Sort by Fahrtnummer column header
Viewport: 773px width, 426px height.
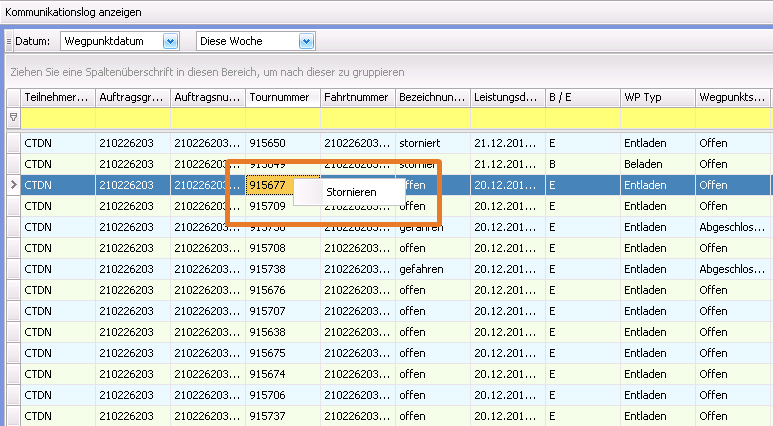pos(357,97)
